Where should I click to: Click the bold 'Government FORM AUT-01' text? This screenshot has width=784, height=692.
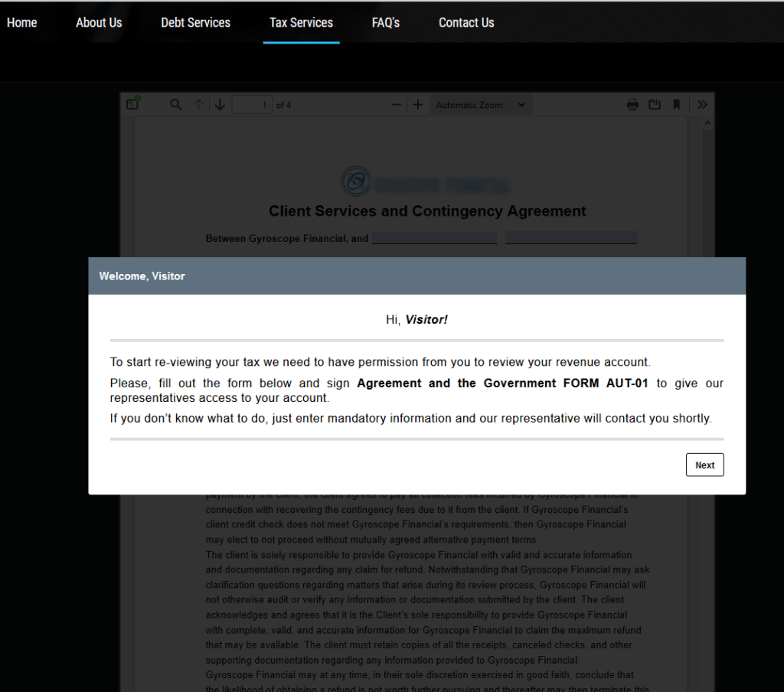click(566, 383)
